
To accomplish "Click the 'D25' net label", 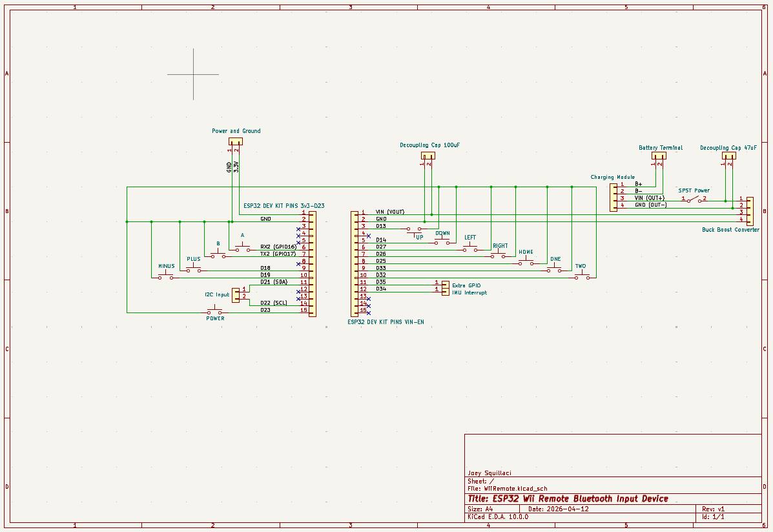I will point(380,261).
